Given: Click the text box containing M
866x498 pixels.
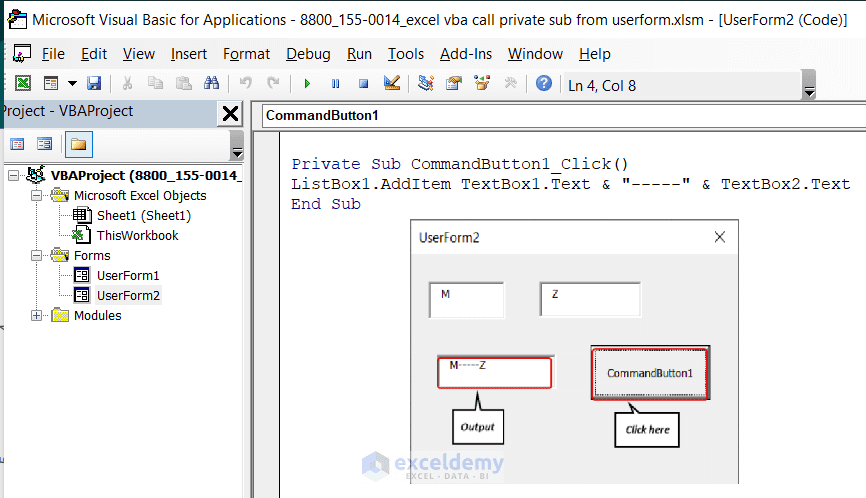Looking at the screenshot, I should coord(466,300).
